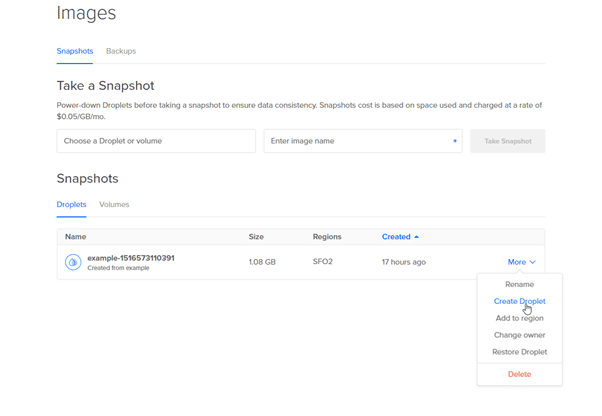Select the Snapshots tab

[75, 51]
